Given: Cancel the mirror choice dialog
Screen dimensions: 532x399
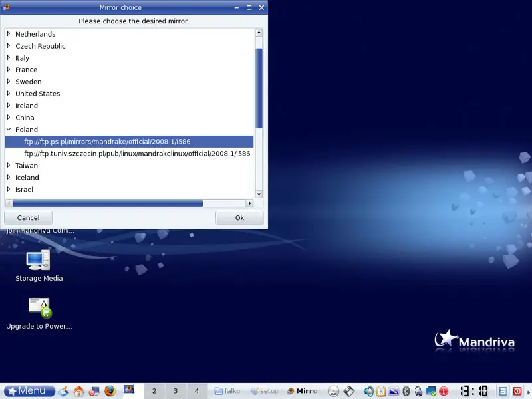Looking at the screenshot, I should click(x=28, y=218).
